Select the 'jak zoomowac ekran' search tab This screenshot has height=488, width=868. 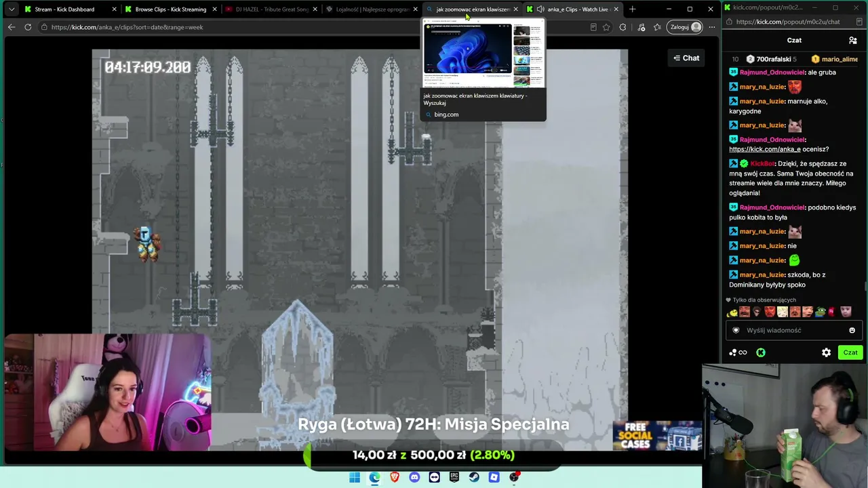(x=473, y=9)
